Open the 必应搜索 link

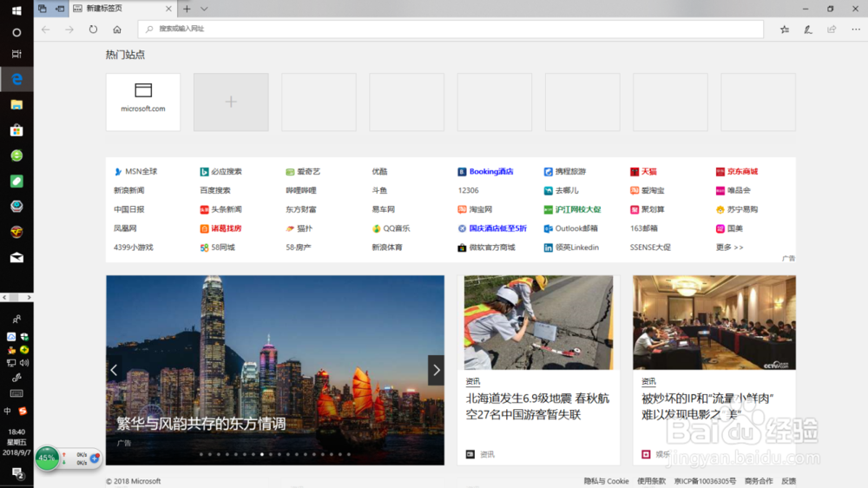220,172
